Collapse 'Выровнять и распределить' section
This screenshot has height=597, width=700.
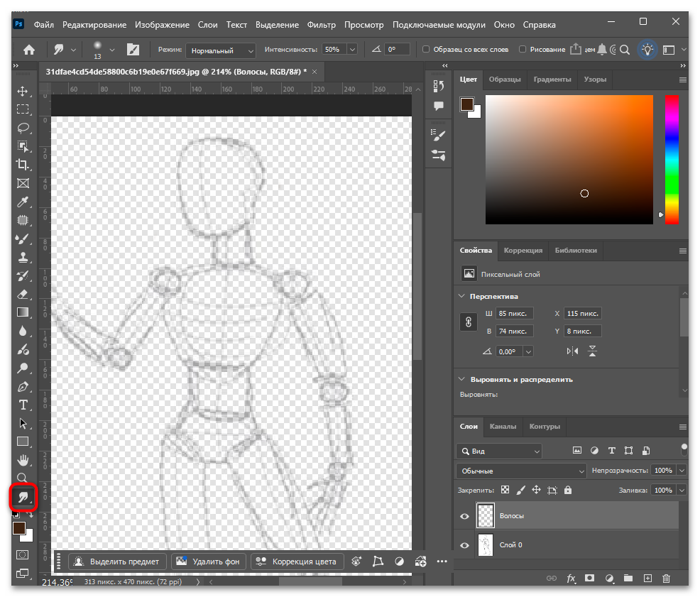click(x=461, y=379)
